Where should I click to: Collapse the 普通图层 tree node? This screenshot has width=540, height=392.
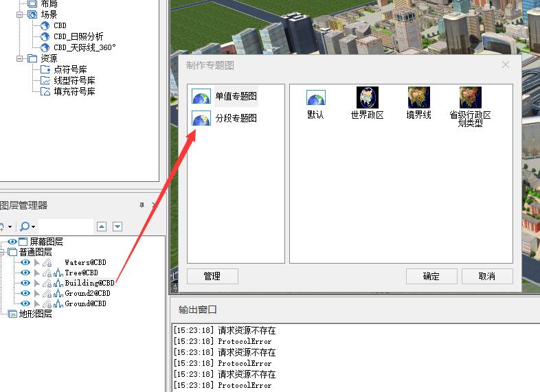1,252
